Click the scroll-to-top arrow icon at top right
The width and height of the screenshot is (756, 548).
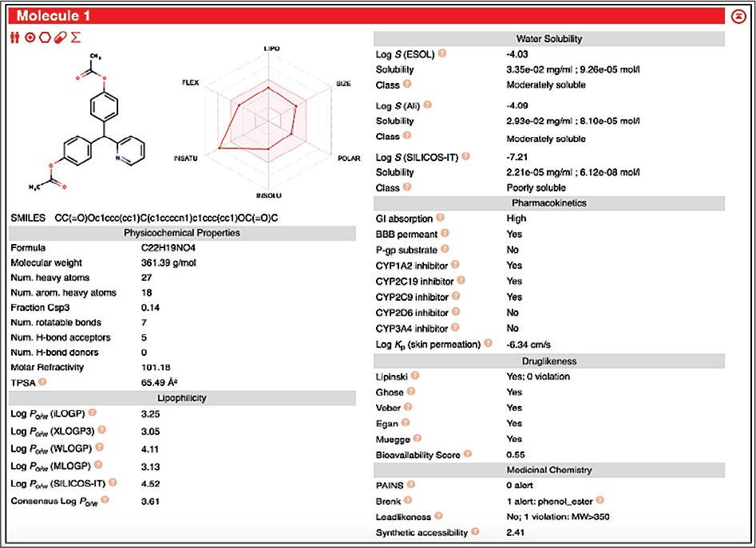[738, 16]
